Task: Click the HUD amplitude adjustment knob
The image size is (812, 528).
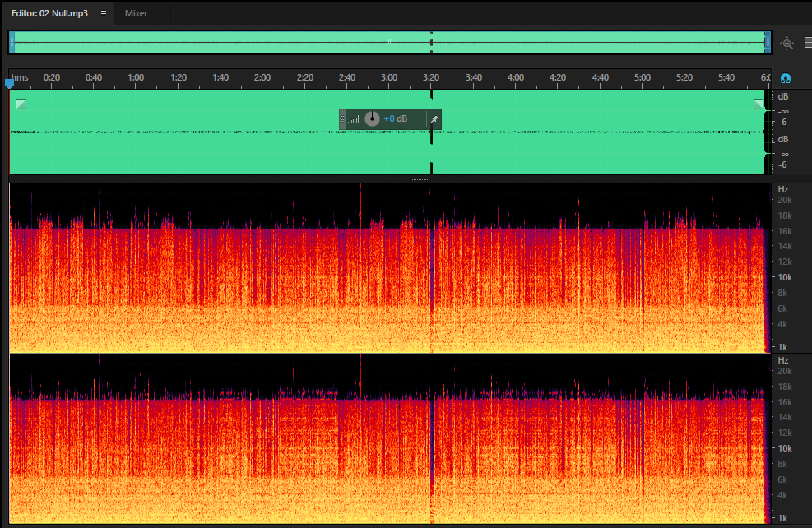Action: click(x=372, y=118)
